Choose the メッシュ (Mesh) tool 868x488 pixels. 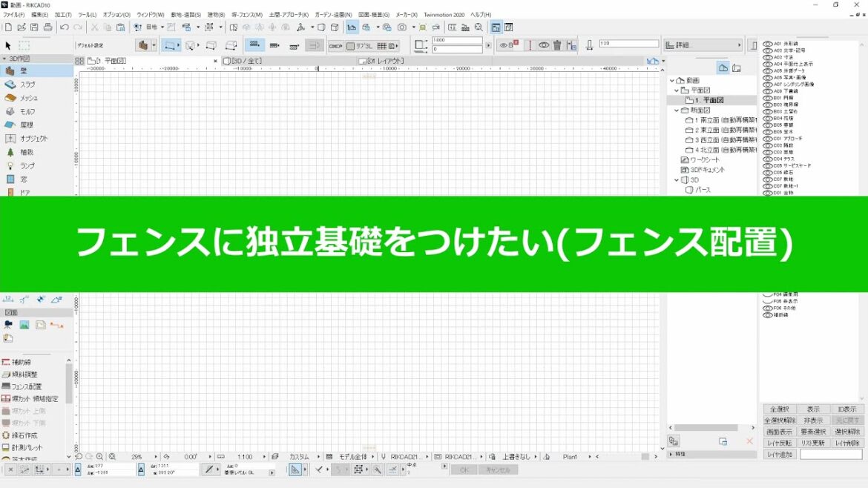(x=28, y=98)
